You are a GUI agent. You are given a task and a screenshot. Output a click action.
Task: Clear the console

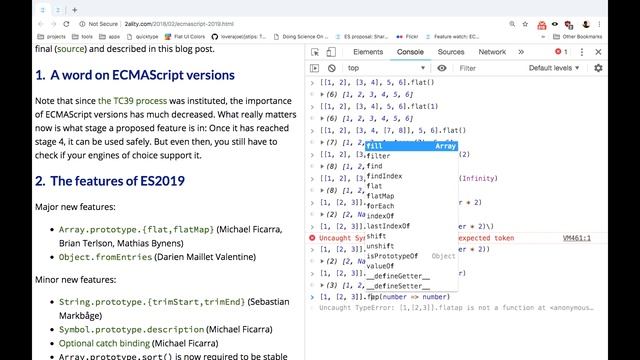tap(331, 68)
